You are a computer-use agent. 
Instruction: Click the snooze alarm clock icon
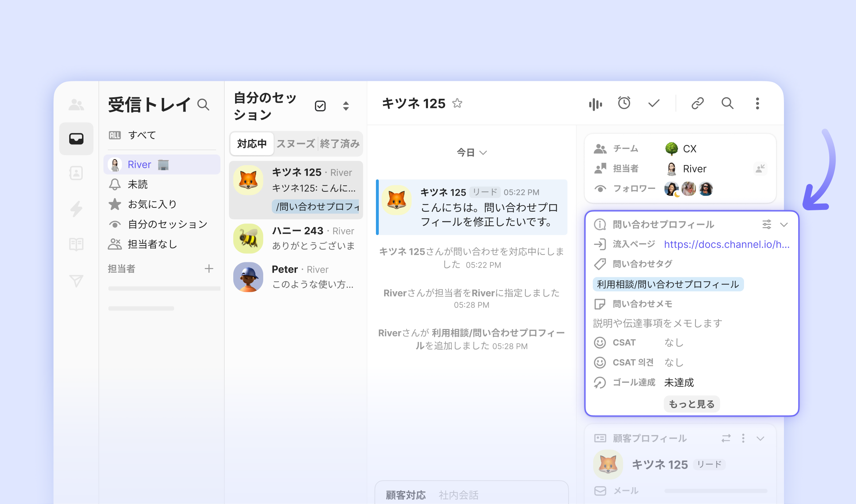624,103
